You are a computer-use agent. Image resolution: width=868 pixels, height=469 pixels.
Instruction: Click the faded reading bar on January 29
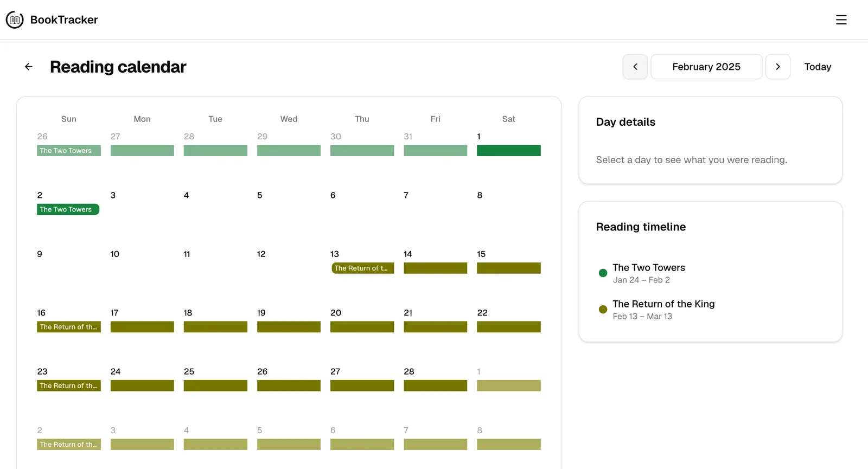point(289,150)
